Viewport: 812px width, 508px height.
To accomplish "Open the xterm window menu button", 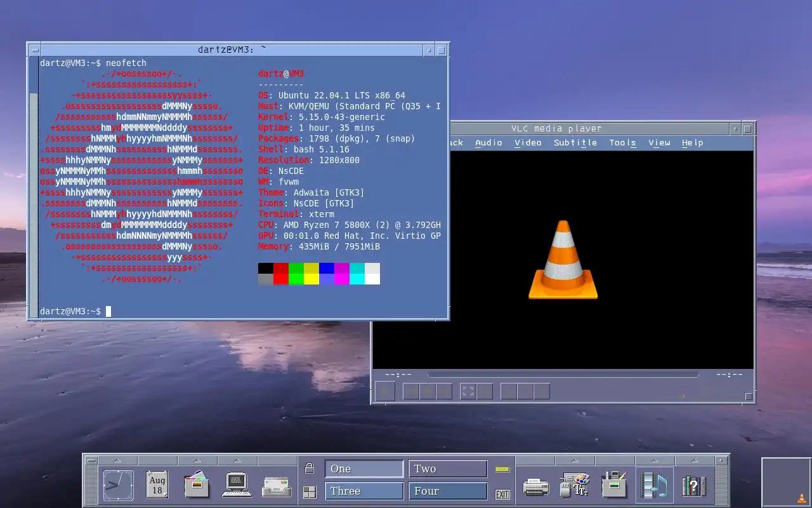I will click(34, 50).
